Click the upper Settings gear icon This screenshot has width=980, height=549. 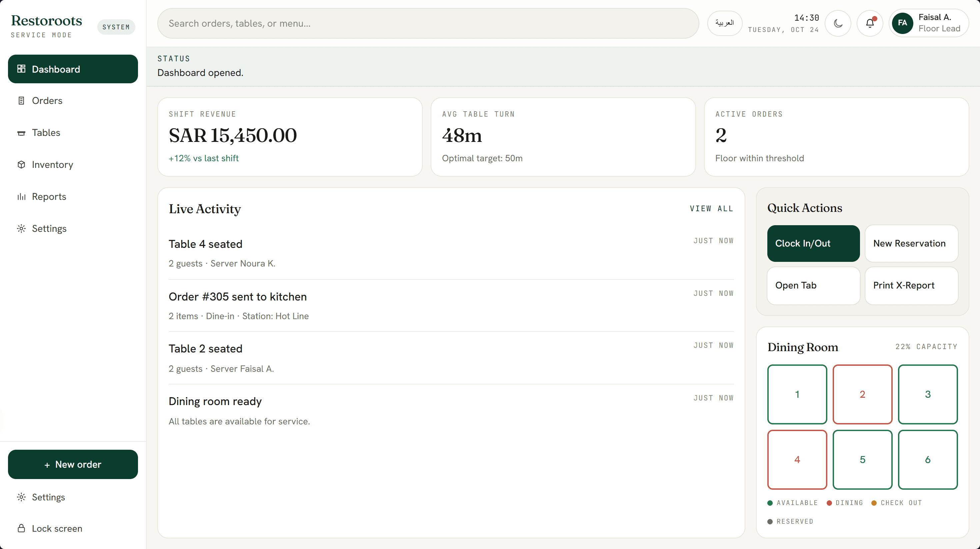click(x=21, y=229)
